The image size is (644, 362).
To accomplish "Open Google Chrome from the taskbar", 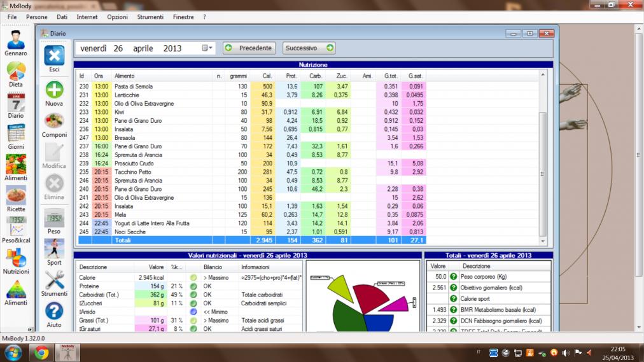I will click(x=41, y=353).
